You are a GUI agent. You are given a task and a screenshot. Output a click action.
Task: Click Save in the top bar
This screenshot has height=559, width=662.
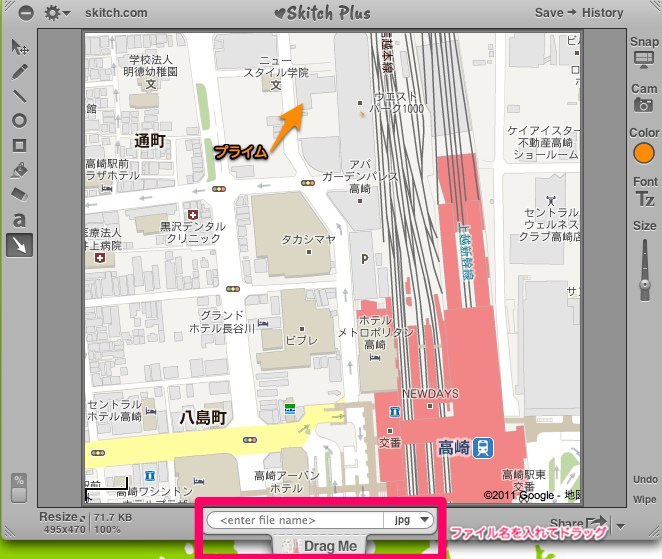pyautogui.click(x=549, y=13)
